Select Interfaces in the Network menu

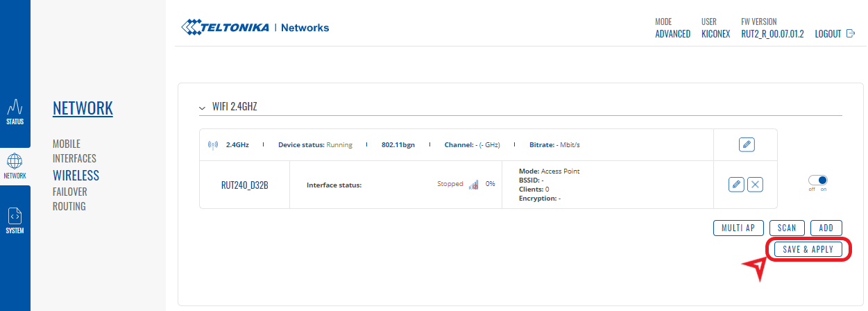point(74,158)
